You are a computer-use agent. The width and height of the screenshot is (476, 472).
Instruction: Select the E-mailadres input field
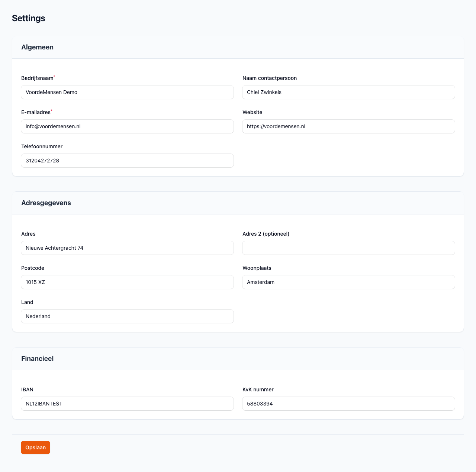127,126
